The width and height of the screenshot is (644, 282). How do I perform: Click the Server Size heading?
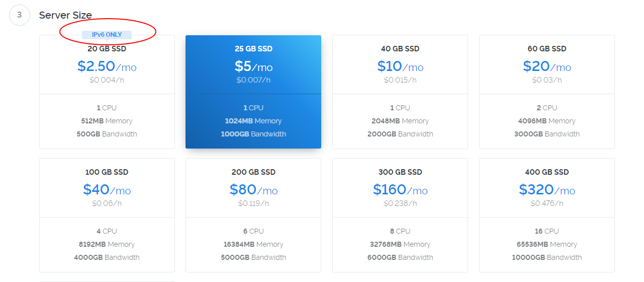[x=65, y=15]
